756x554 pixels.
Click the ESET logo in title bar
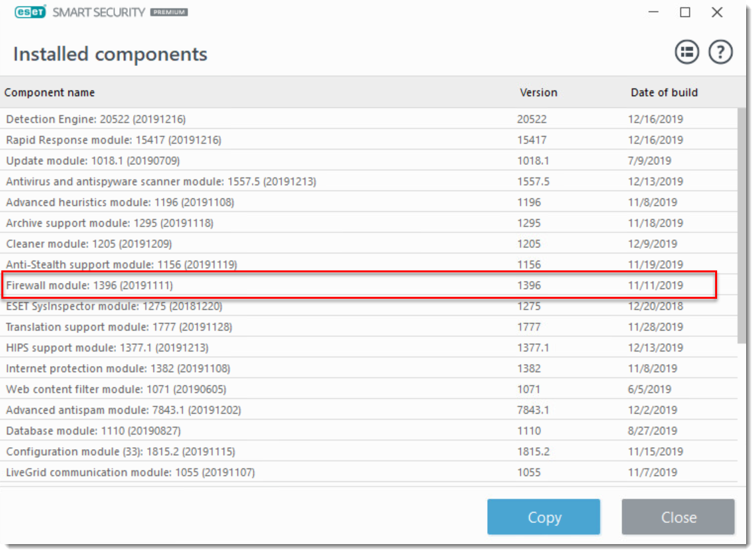(30, 12)
